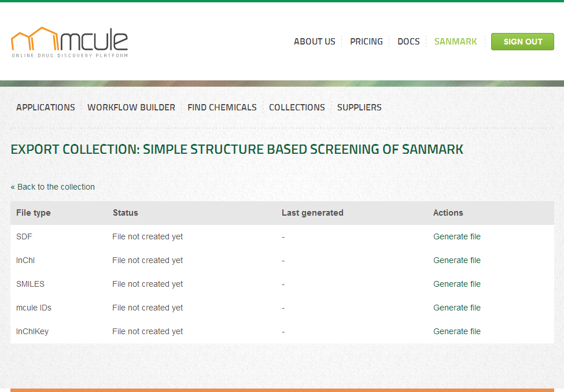Generate file for mcule IDs

[x=456, y=308]
